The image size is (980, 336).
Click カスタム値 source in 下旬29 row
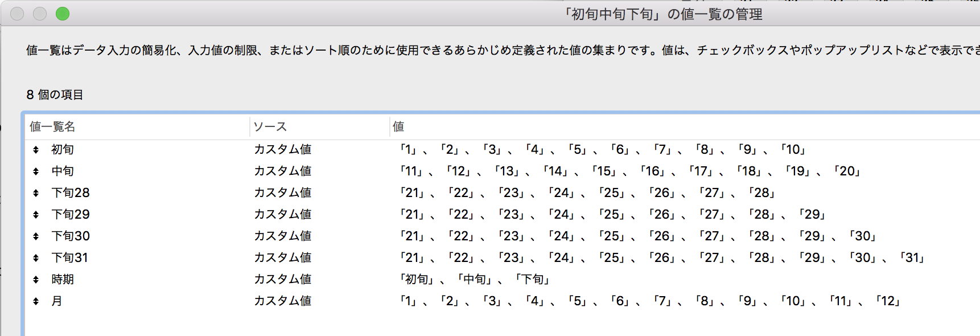282,214
